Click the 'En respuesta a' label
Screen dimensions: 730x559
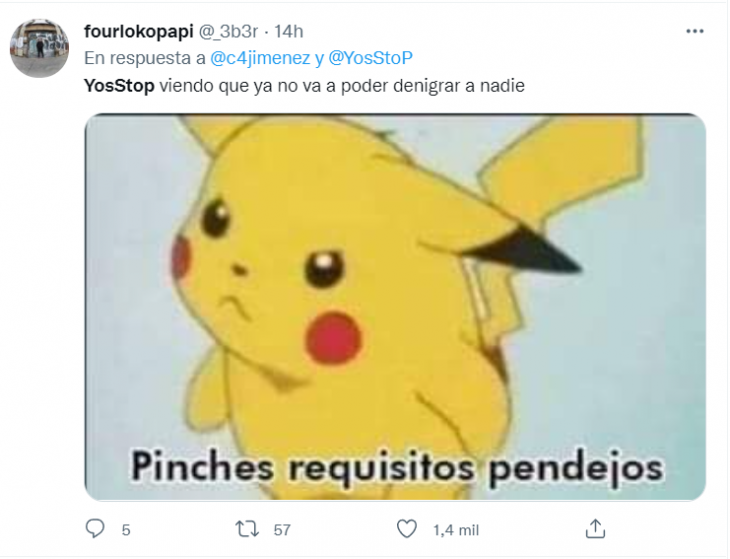(x=145, y=58)
